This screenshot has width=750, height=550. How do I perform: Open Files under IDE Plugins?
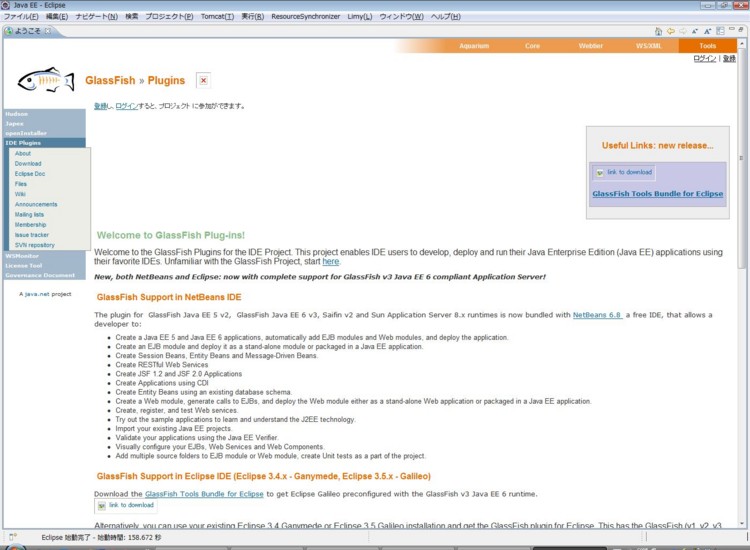pos(21,184)
